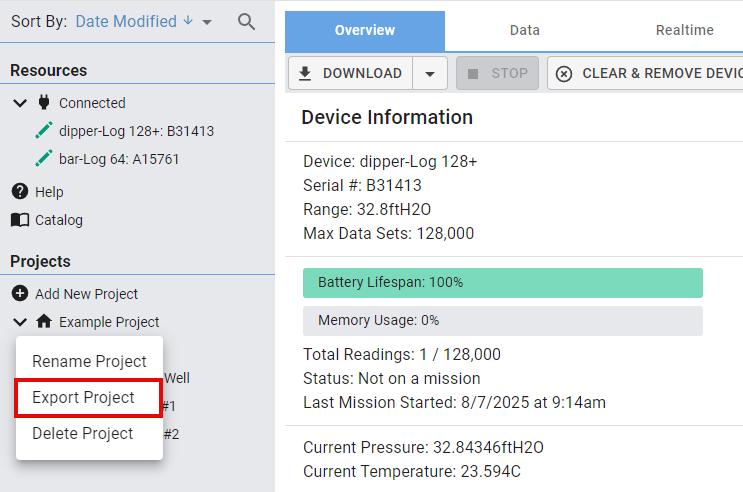Screen dimensions: 743x492
Task: Toggle sort direction arrow next to Date Modified
Action: [x=187, y=21]
